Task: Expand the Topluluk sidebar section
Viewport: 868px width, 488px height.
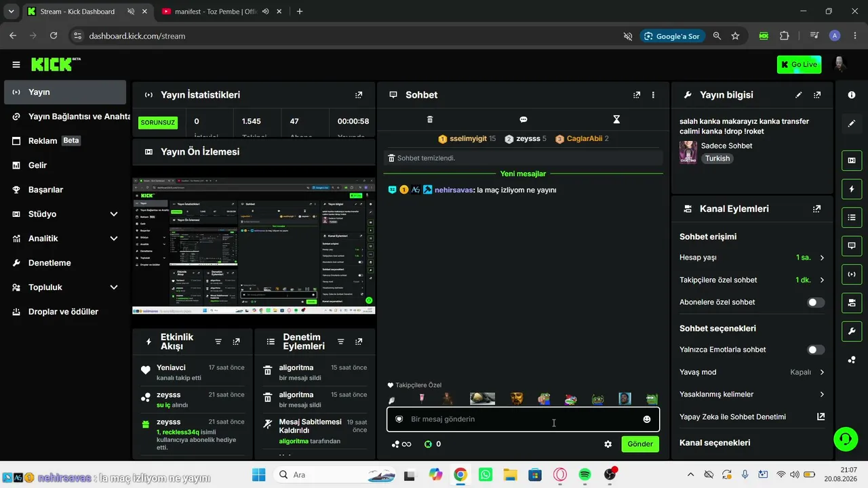Action: [114, 287]
